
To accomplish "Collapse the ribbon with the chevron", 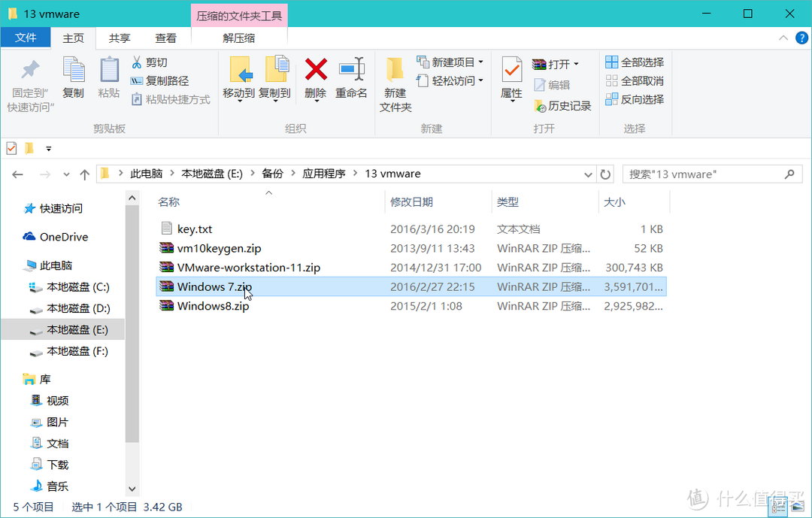I will point(783,38).
